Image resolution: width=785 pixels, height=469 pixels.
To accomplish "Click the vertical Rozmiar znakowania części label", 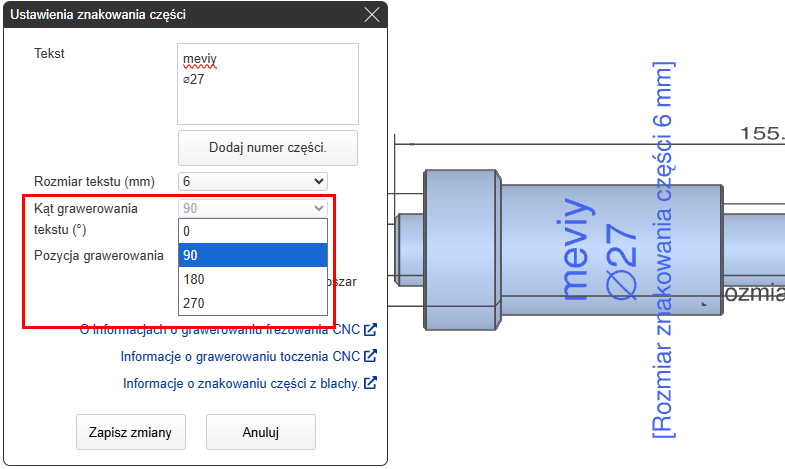I will pyautogui.click(x=662, y=250).
